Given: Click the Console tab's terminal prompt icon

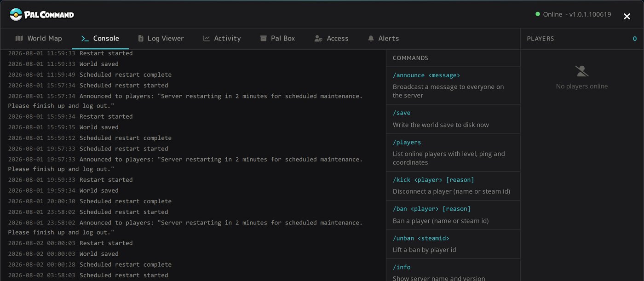Looking at the screenshot, I should pyautogui.click(x=85, y=39).
